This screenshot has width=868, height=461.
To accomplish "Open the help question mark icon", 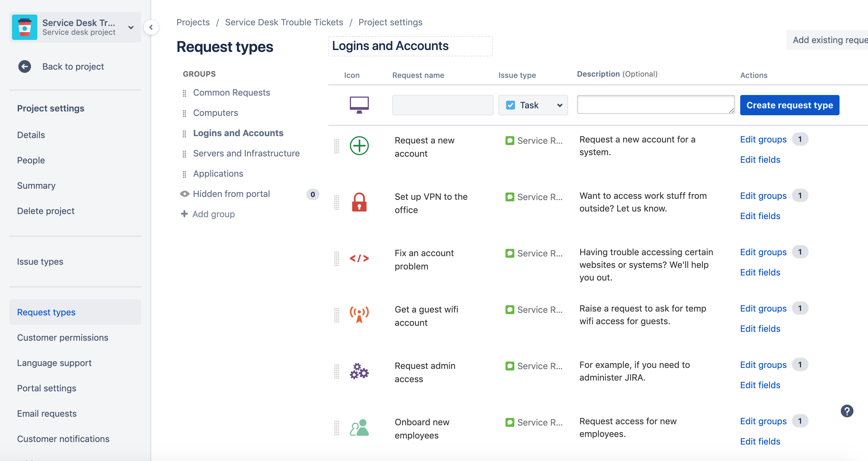I will point(847,411).
